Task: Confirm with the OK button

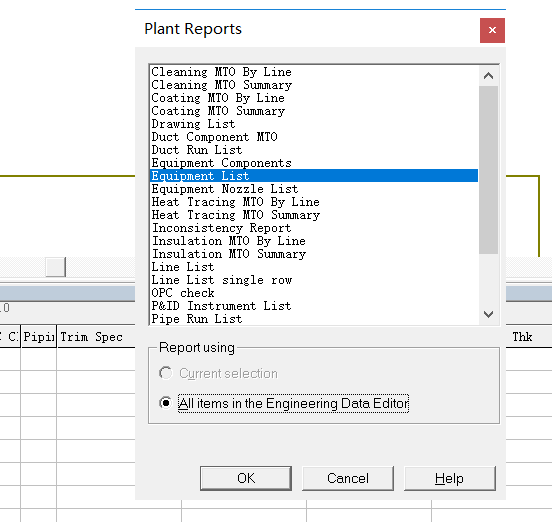Action: 246,478
